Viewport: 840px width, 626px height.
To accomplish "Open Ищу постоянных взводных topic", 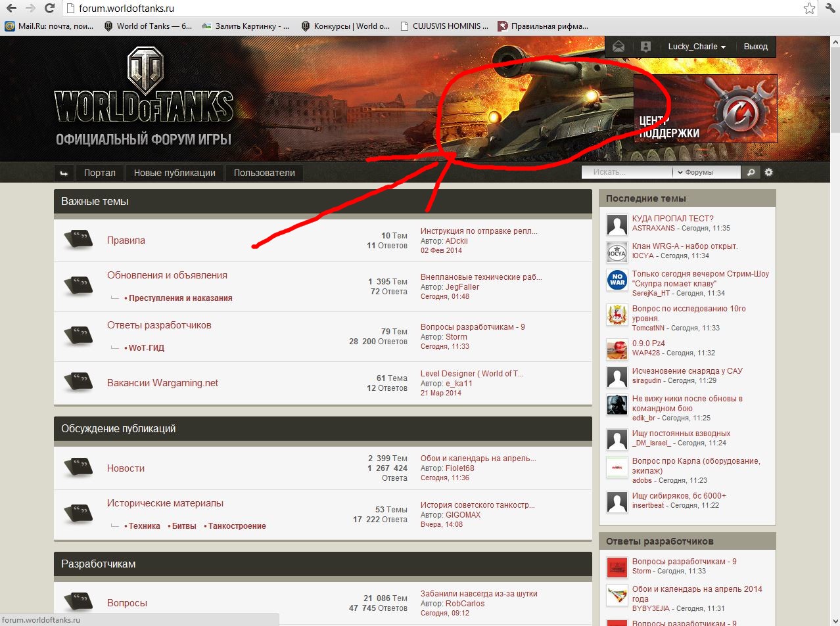I will (x=681, y=434).
